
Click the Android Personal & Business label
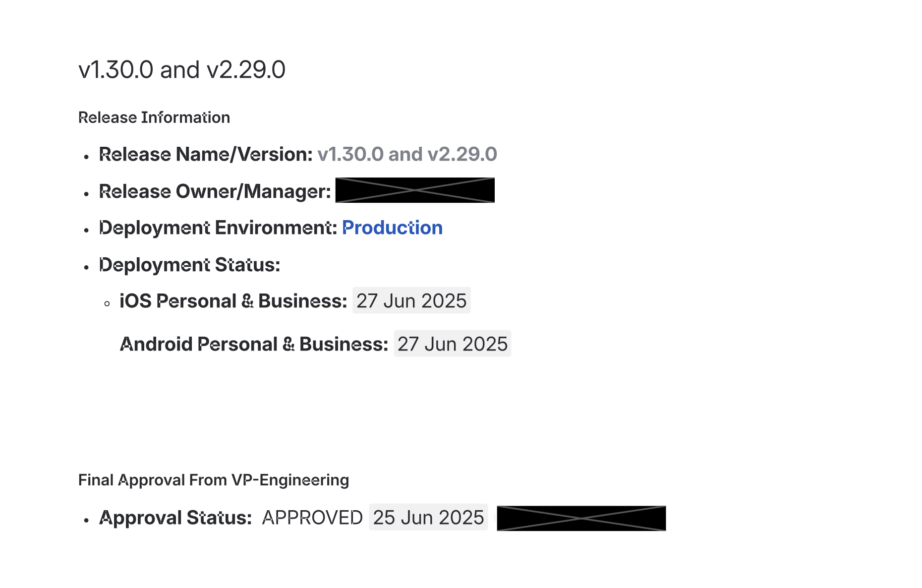pyautogui.click(x=254, y=344)
